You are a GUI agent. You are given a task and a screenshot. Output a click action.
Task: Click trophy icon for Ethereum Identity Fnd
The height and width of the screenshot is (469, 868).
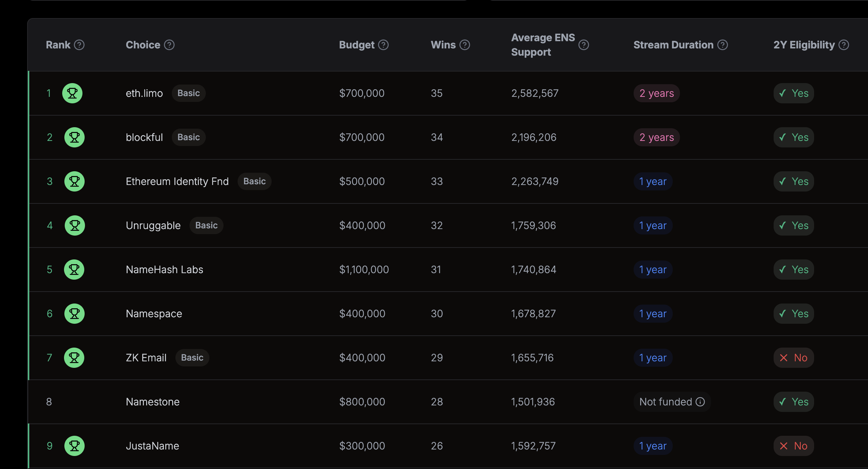point(75,181)
